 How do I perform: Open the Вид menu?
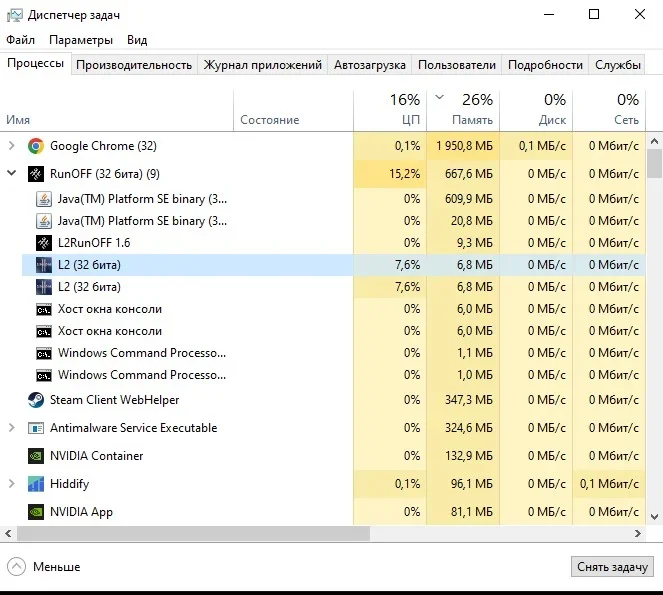(x=137, y=40)
